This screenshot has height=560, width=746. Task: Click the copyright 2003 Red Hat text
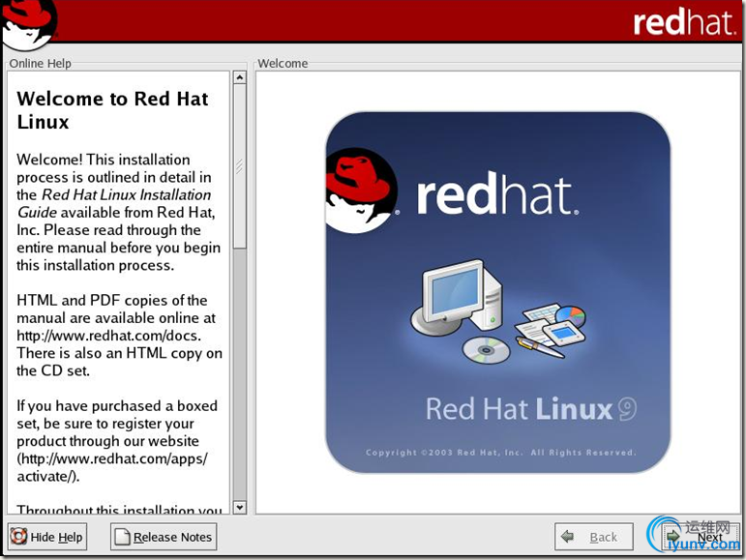500,452
